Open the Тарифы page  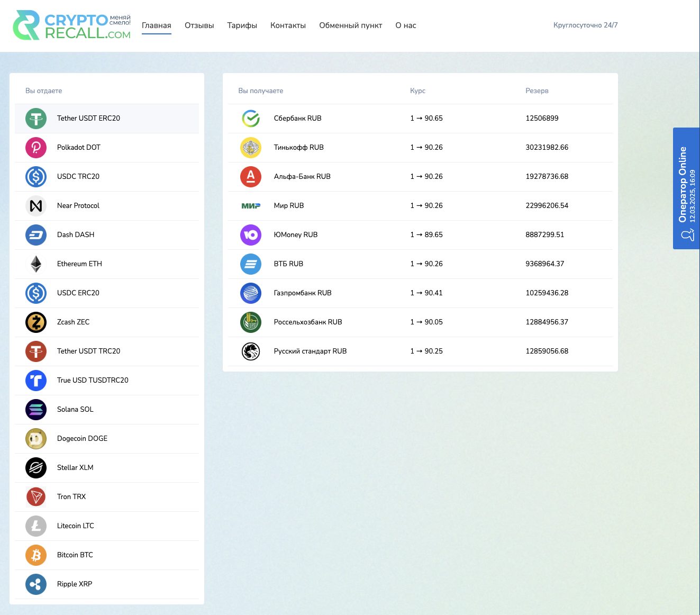point(242,25)
